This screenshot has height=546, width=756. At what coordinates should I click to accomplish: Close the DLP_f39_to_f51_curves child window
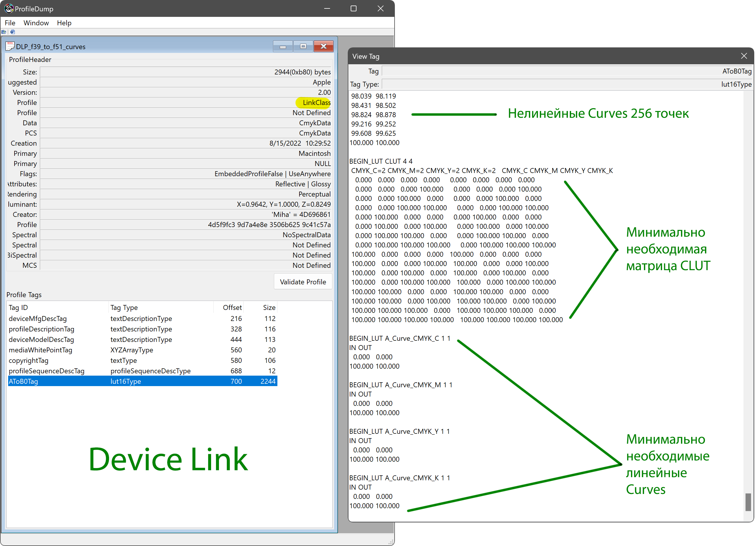tap(323, 47)
